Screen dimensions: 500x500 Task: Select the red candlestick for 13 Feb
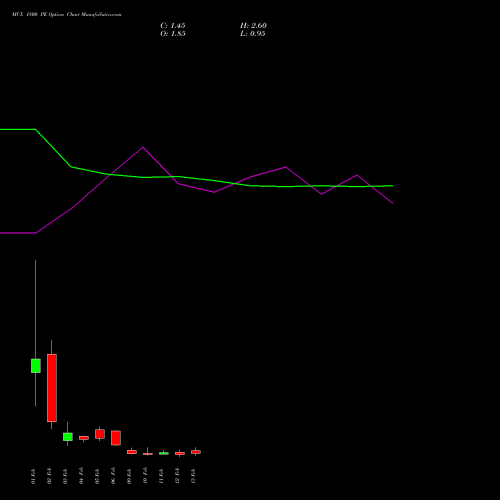[196, 452]
